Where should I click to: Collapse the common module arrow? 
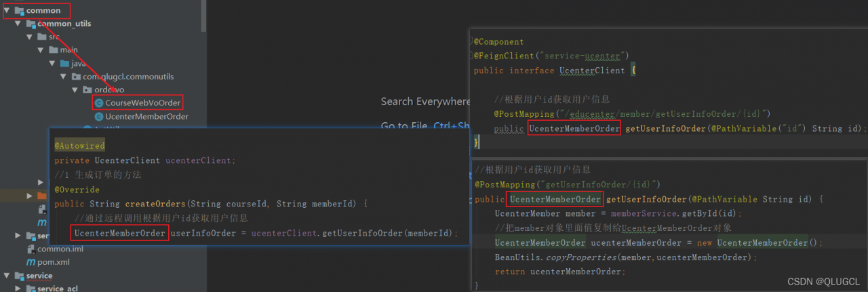coord(7,10)
